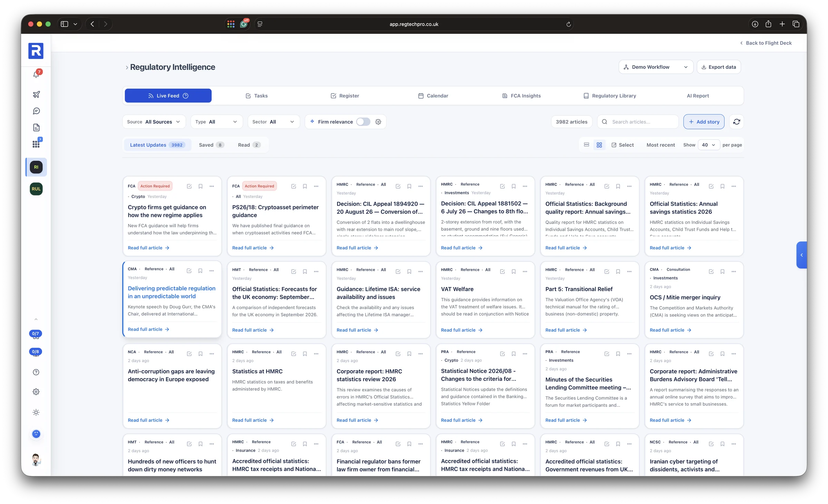Click browser address bar URL
The height and width of the screenshot is (504, 828).
tap(414, 24)
